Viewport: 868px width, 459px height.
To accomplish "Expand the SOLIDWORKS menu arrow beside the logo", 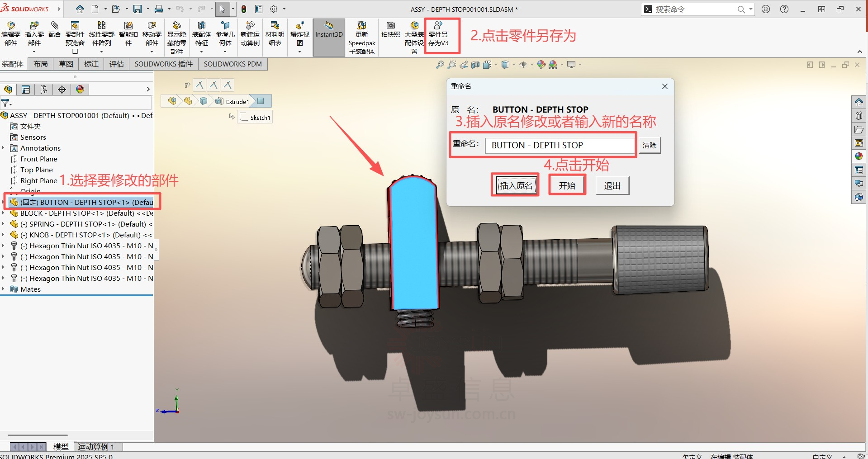I will [x=59, y=9].
